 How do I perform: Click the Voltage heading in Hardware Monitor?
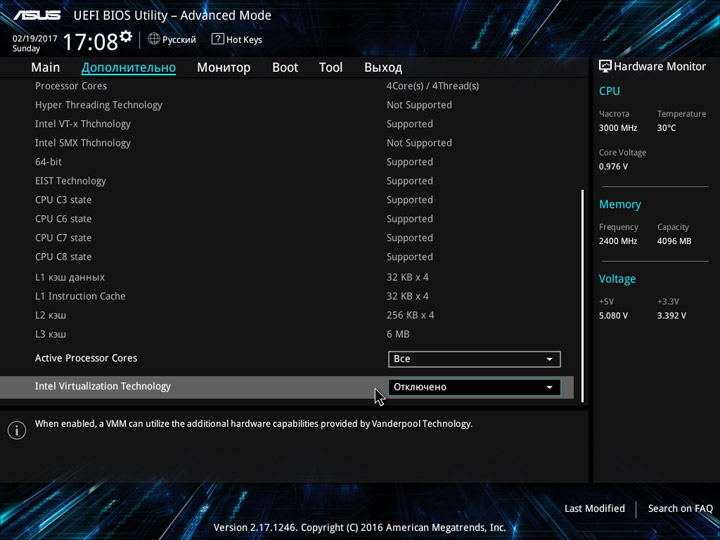click(x=617, y=279)
